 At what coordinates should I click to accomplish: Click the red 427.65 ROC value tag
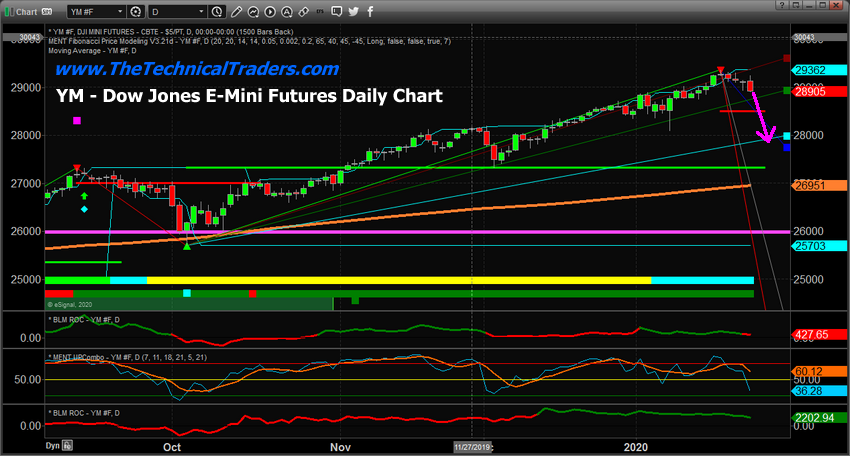pos(819,335)
